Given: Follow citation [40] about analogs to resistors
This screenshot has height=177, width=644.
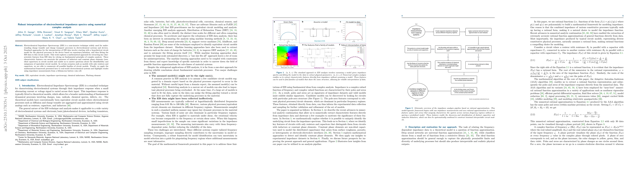Looking at the screenshot, I should tap(69, 106).
